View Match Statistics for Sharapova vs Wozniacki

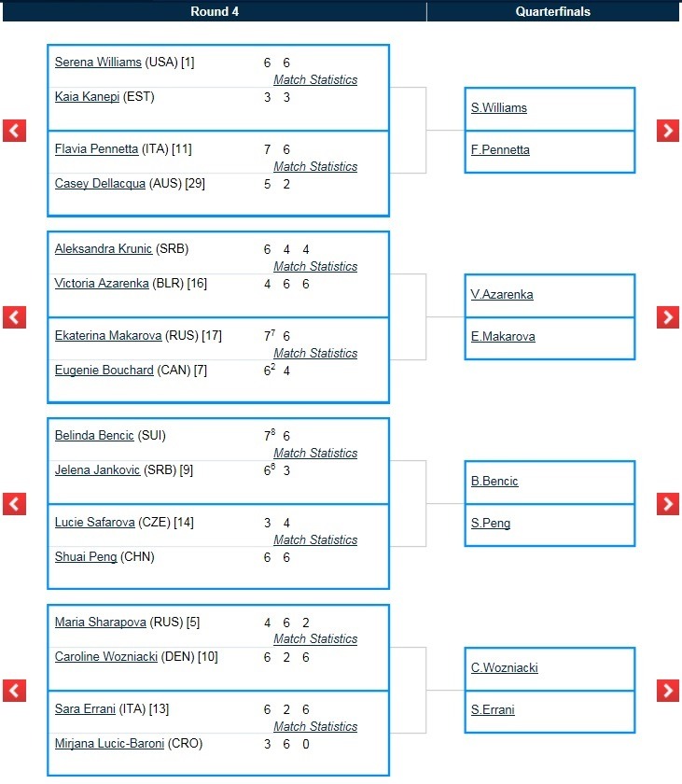(315, 638)
